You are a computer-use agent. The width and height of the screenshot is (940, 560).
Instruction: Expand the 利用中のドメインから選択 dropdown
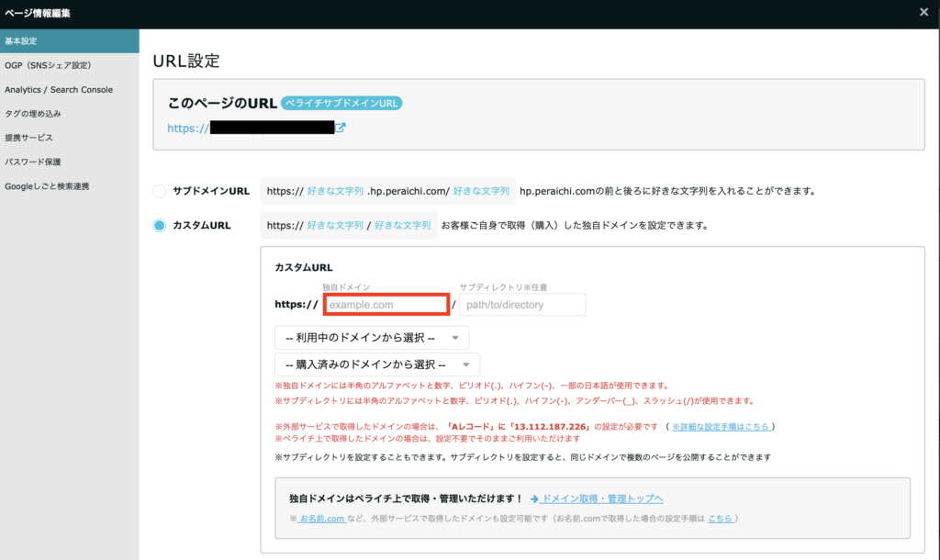pyautogui.click(x=372, y=338)
